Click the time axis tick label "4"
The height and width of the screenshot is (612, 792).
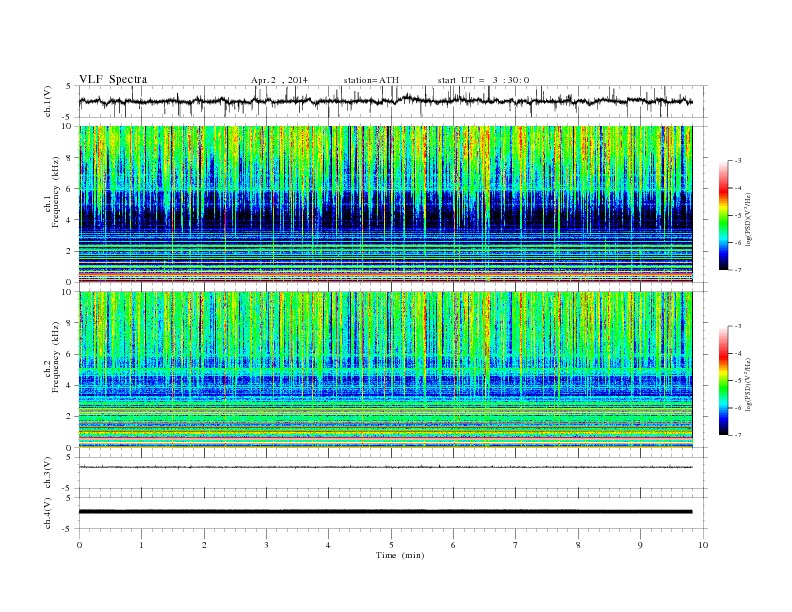tap(328, 545)
